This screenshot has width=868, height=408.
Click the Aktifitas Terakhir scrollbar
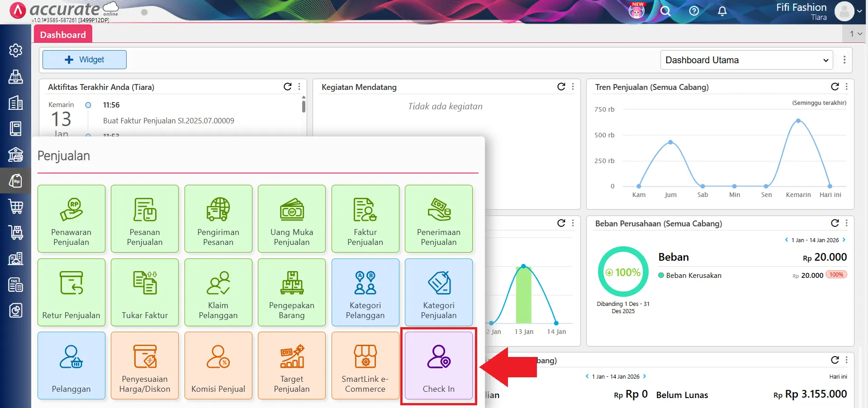tap(304, 107)
